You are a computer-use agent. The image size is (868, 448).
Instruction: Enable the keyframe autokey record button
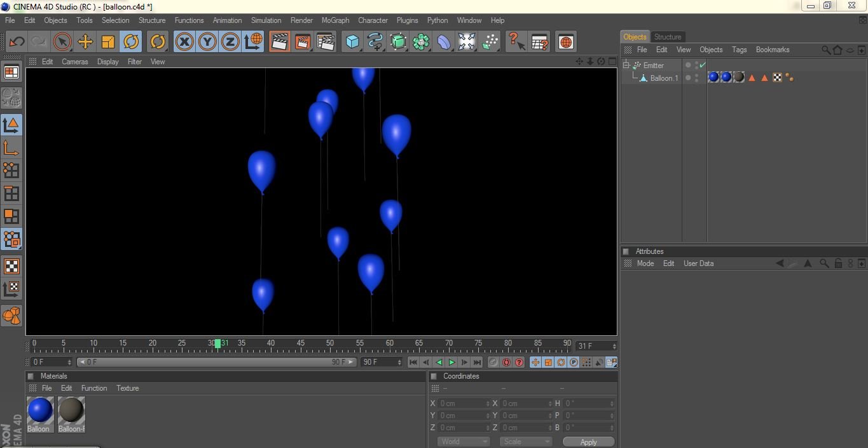[507, 362]
